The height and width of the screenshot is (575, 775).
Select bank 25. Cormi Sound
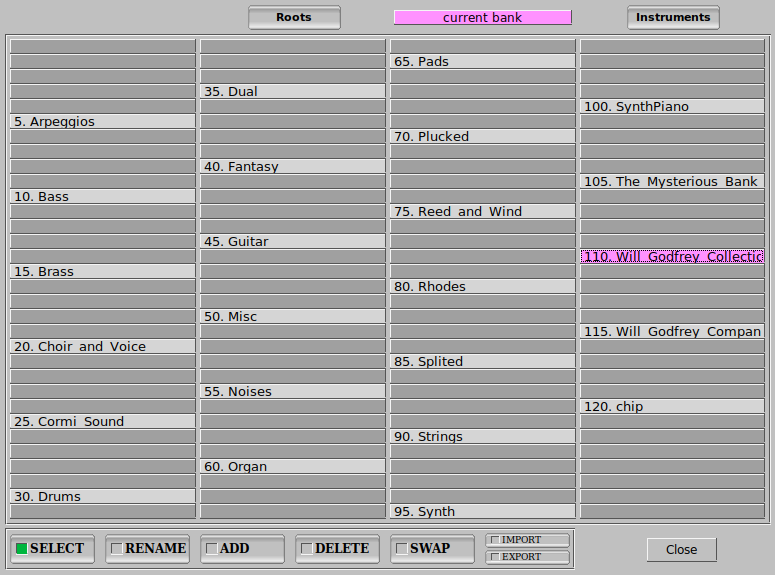click(x=103, y=422)
